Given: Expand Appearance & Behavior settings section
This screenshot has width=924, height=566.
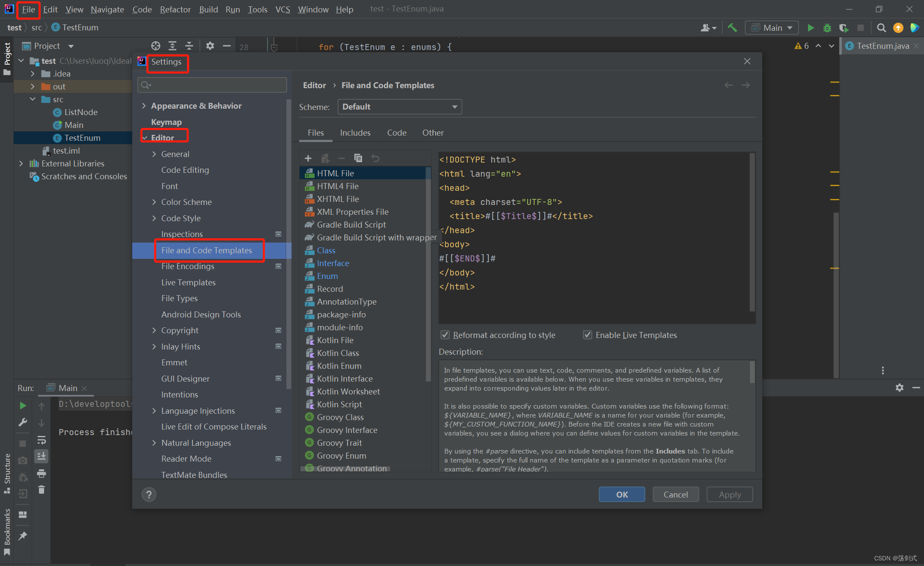Looking at the screenshot, I should 144,106.
